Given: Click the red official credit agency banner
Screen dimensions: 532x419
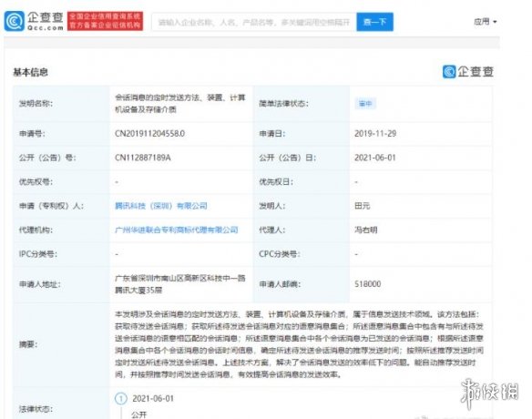Looking at the screenshot, I should click(105, 21).
